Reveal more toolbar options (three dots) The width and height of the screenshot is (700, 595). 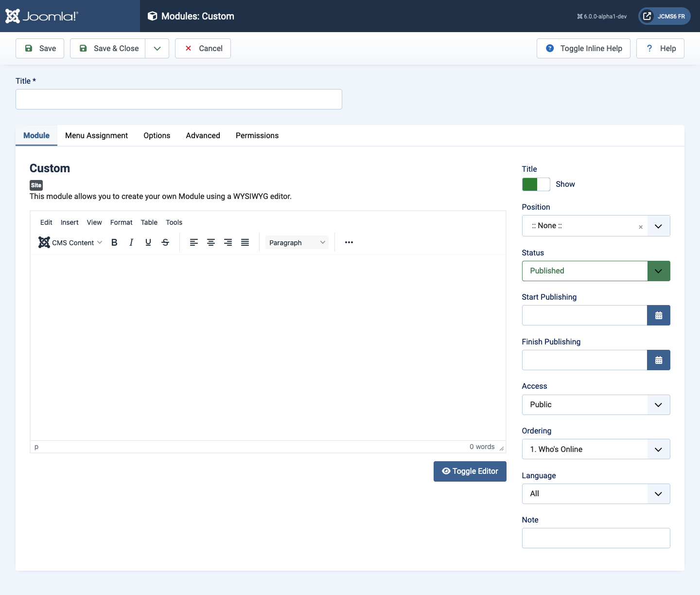coord(349,242)
